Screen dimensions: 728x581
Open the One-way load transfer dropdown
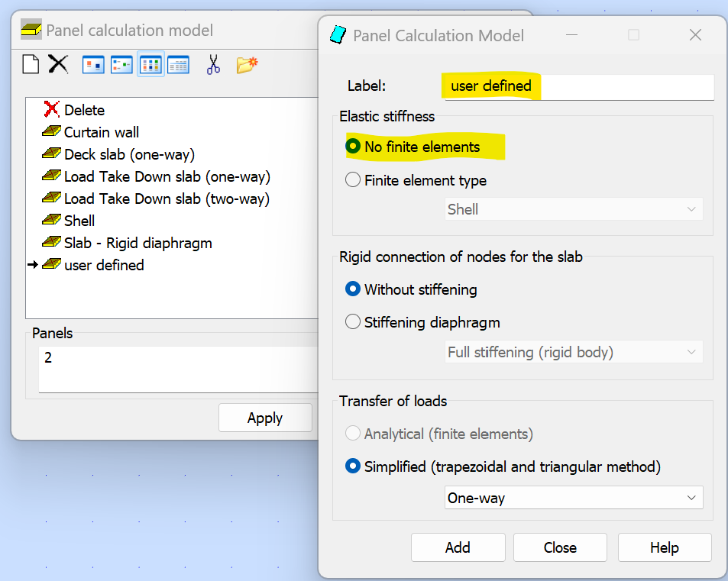[574, 498]
